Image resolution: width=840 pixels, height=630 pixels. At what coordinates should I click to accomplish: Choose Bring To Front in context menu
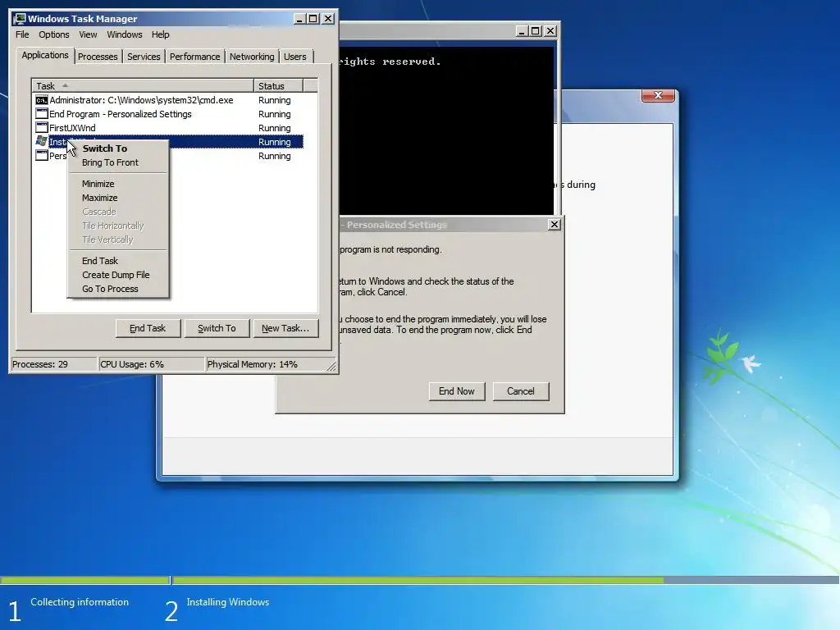[118, 162]
